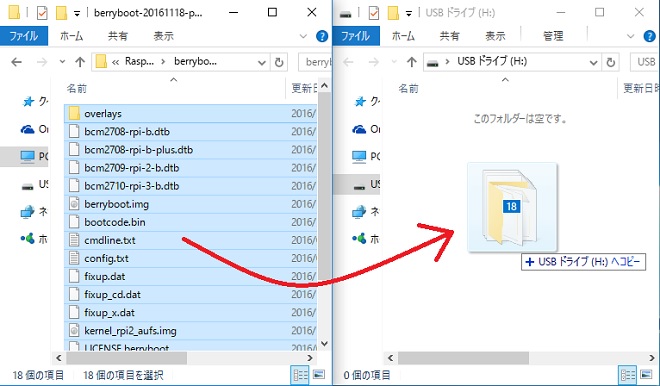Open 共有 tab in USB drive window
The height and width of the screenshot is (386, 660).
click(x=450, y=36)
